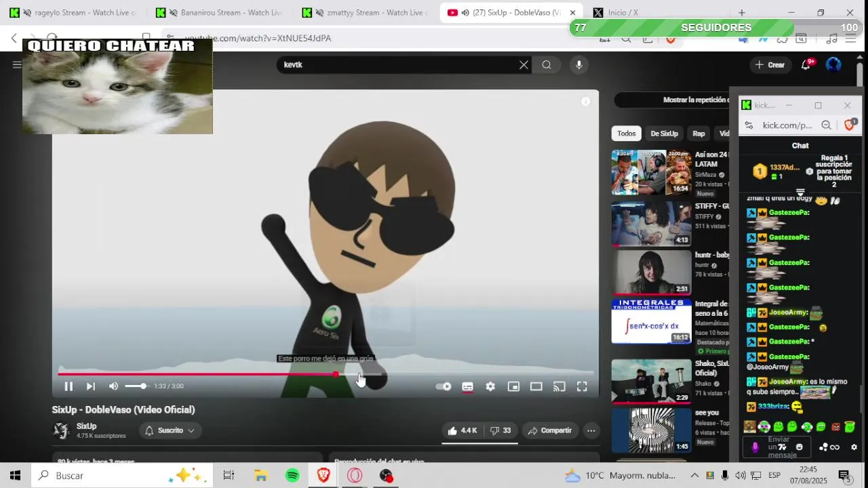
Task: Go back in the browser
Action: click(14, 39)
